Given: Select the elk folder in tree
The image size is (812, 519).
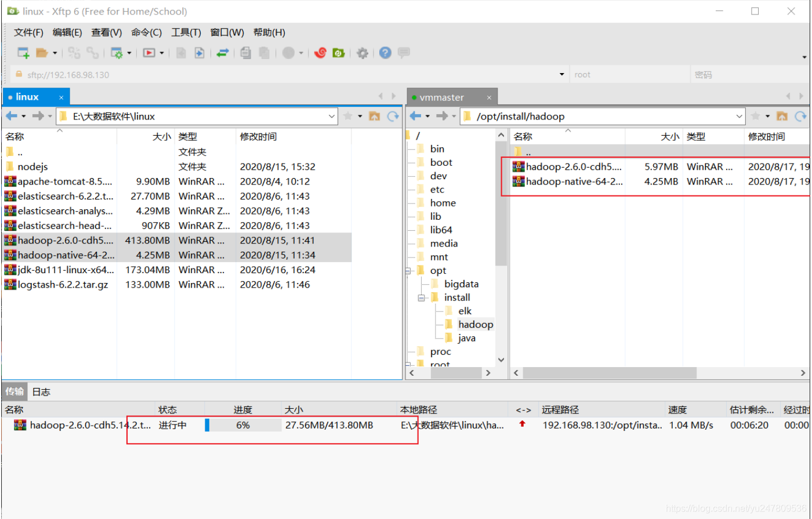Looking at the screenshot, I should click(x=465, y=311).
